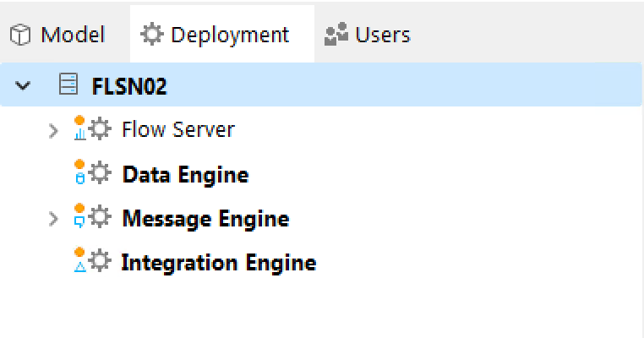Click the Data Engine gear icon
This screenshot has width=644, height=338.
[100, 173]
